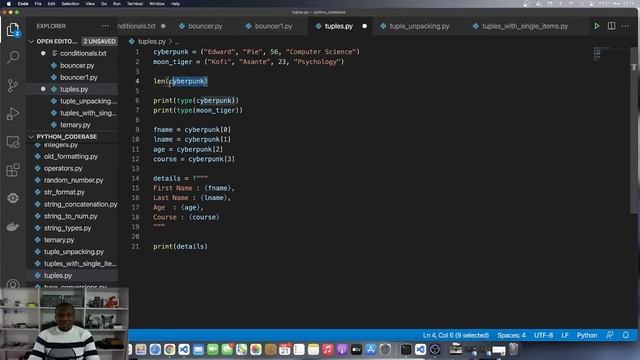Open the Source Control view
640x360 pixels.
pos(13,85)
